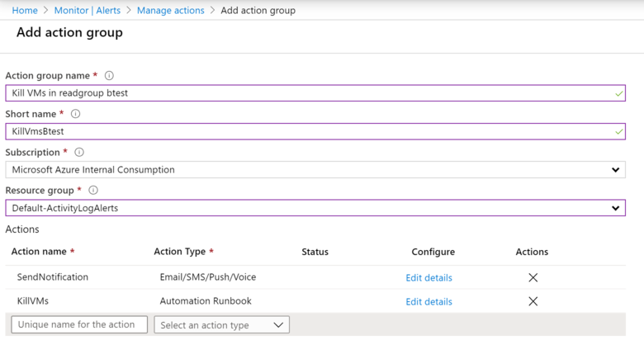Remove the SendNotification action with its X
Image resolution: width=644 pixels, height=345 pixels.
click(x=533, y=277)
